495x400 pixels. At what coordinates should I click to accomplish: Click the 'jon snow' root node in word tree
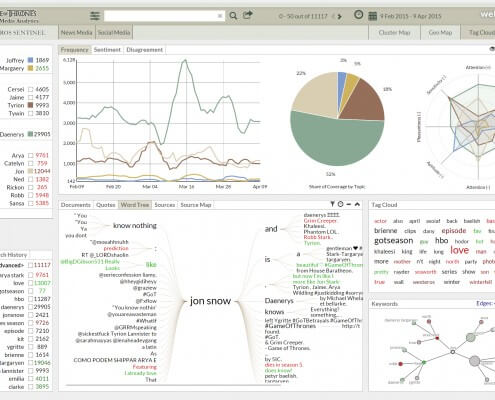(x=210, y=301)
